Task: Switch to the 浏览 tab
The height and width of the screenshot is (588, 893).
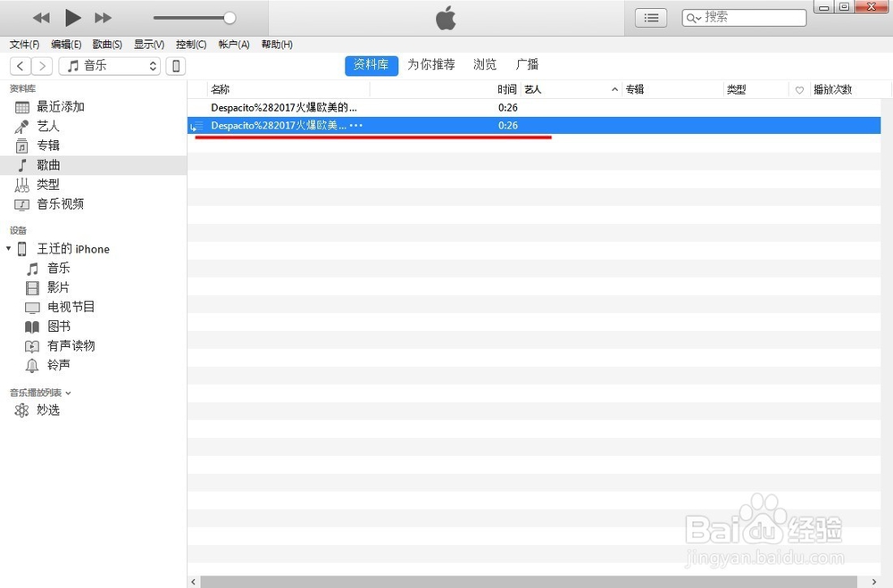Action: (485, 65)
